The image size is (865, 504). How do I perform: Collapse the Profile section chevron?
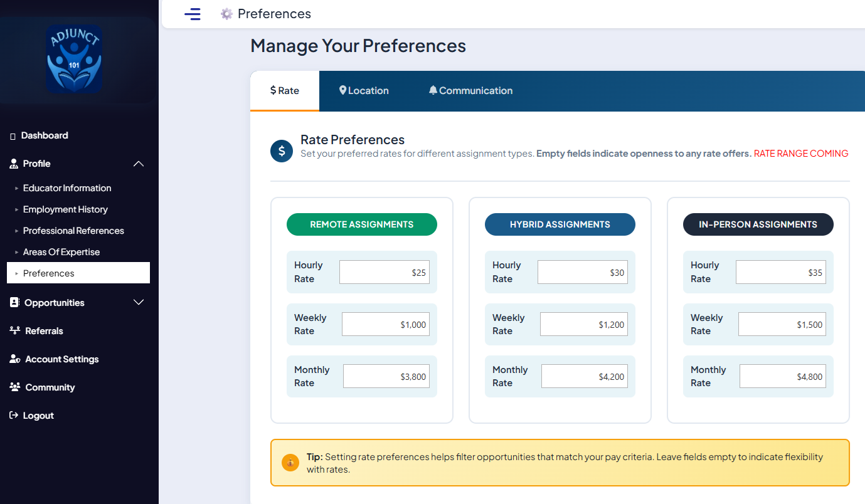click(x=139, y=164)
